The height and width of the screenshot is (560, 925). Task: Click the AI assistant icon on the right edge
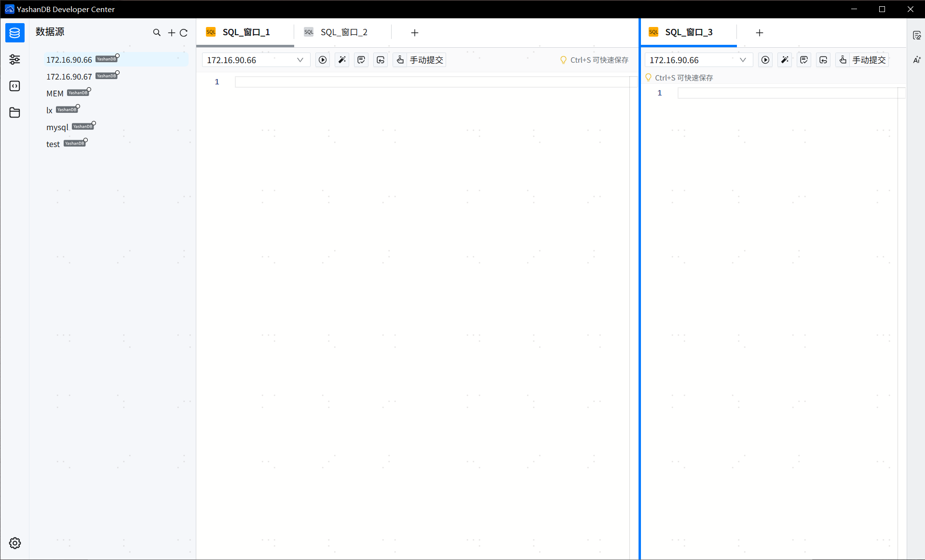pyautogui.click(x=917, y=60)
